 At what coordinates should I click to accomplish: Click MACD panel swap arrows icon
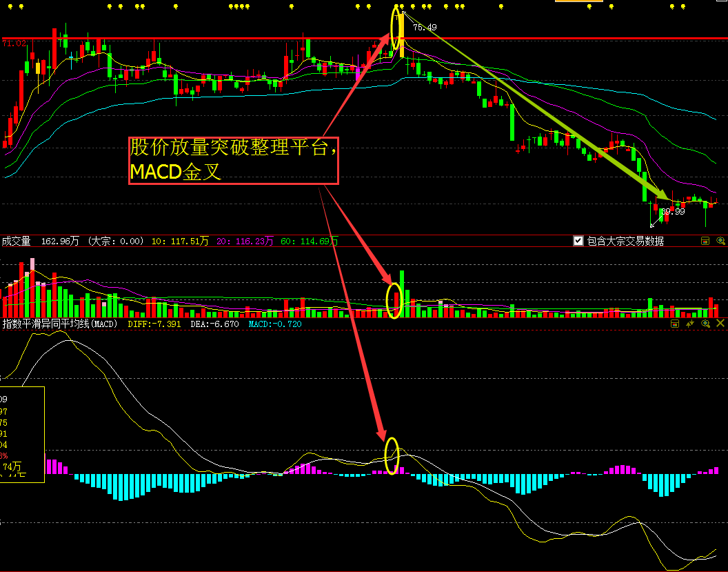tap(691, 323)
